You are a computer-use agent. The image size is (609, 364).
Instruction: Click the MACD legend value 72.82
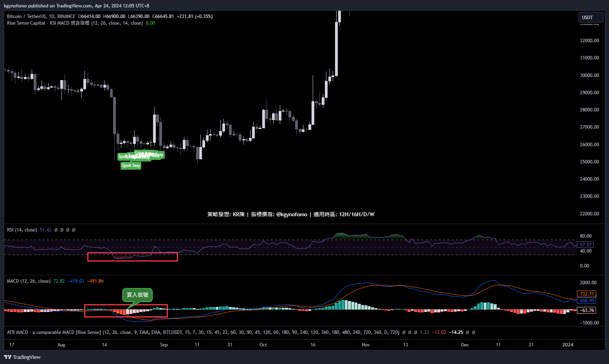[x=59, y=281]
